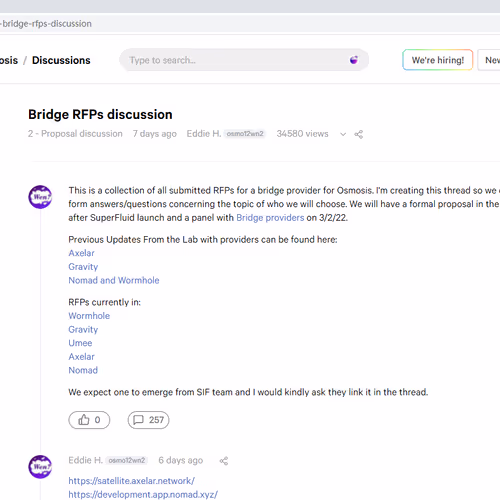Share the Bridge RFPs discussion thread
Image resolution: width=500 pixels, height=500 pixels.
(x=359, y=134)
